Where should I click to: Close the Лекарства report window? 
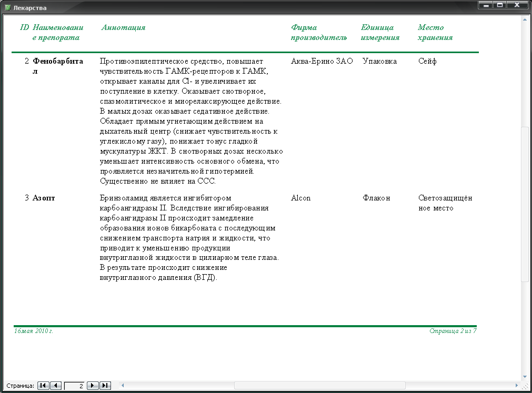tap(517, 5)
